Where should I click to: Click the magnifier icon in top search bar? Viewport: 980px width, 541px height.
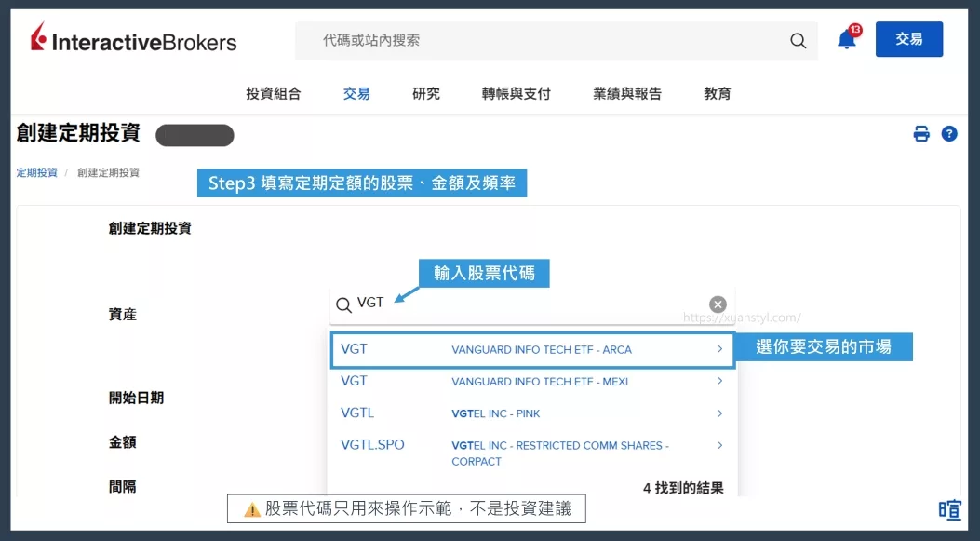[x=798, y=41]
